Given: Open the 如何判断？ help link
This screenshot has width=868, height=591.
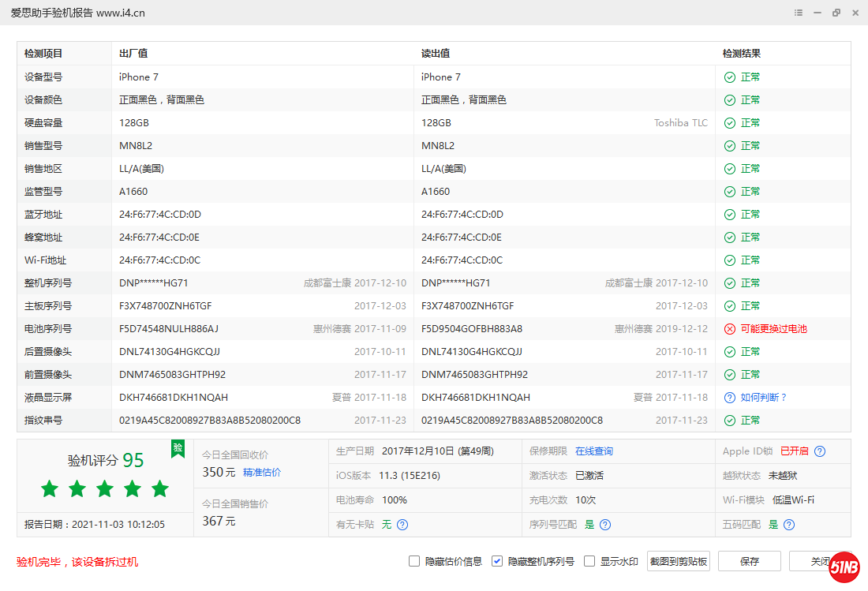Looking at the screenshot, I should pos(764,398).
